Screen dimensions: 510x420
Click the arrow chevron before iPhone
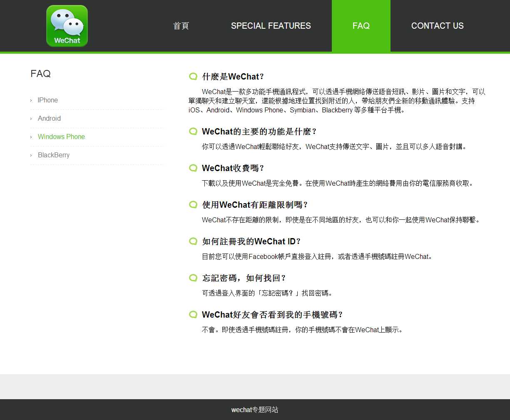31,101
